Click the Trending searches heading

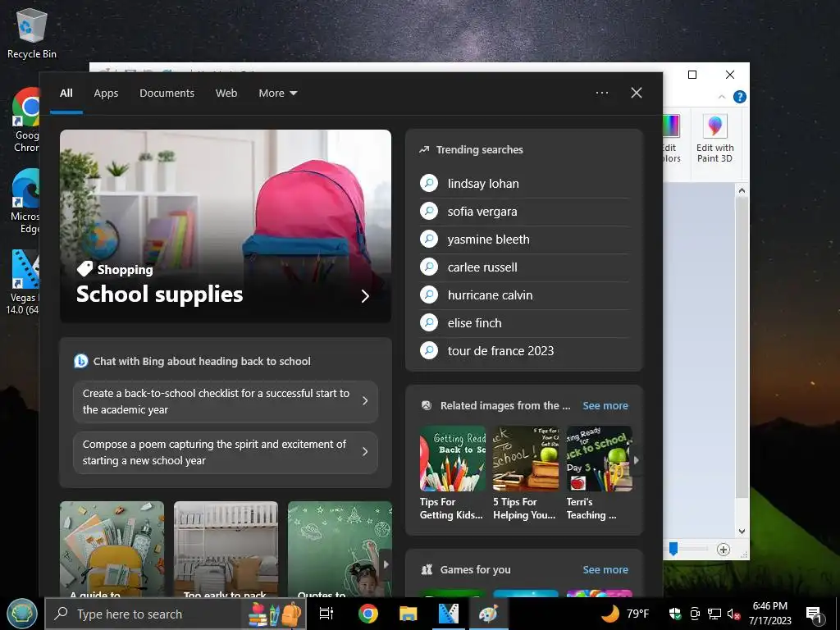(x=479, y=150)
